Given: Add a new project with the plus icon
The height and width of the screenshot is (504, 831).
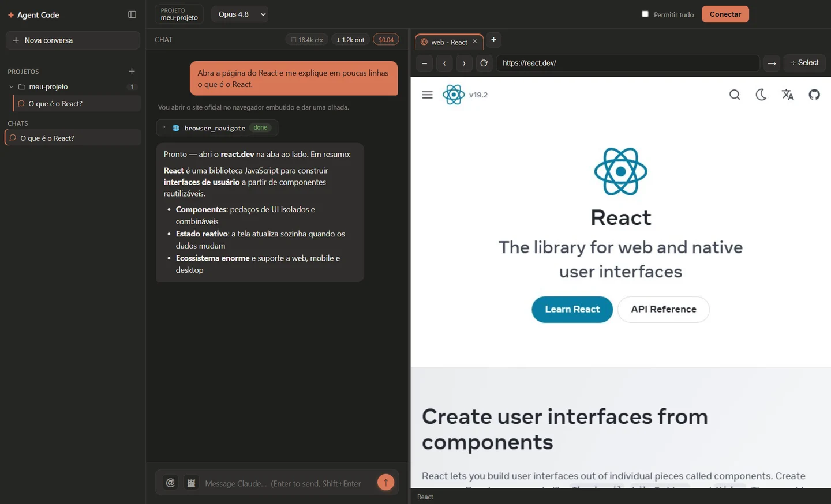Looking at the screenshot, I should click(132, 71).
